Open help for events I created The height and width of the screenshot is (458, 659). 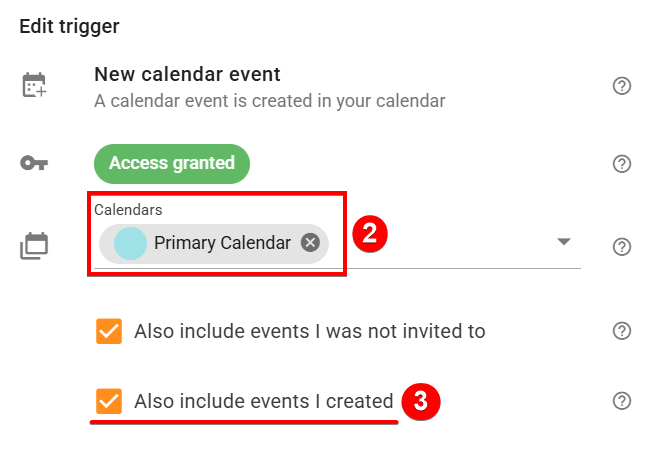pyautogui.click(x=622, y=401)
